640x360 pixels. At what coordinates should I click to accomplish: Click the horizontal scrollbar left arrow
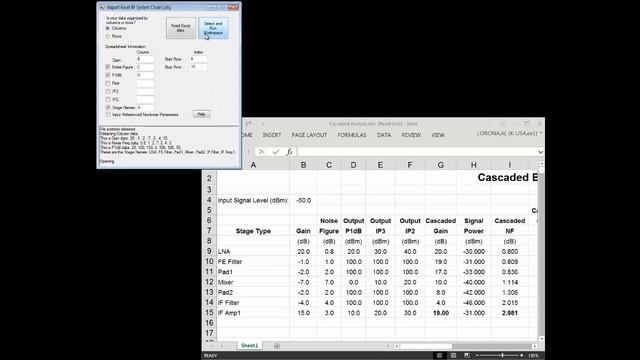pyautogui.click(x=396, y=346)
